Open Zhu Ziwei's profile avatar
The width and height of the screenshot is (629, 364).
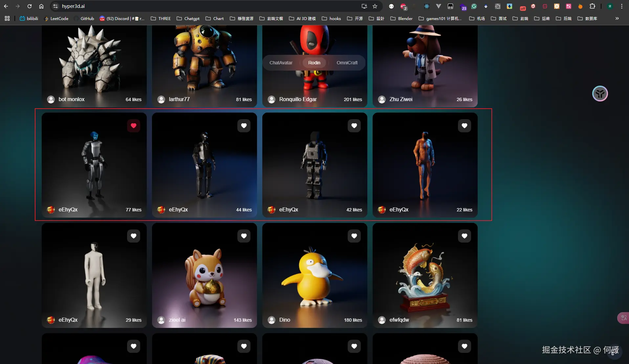click(x=382, y=99)
